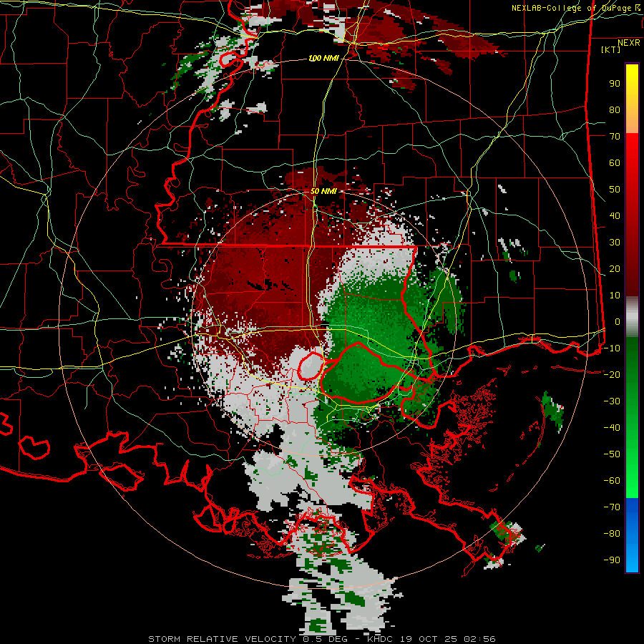644x644 pixels.
Task: Click the -70 value on the velocity scale
Action: 612,507
